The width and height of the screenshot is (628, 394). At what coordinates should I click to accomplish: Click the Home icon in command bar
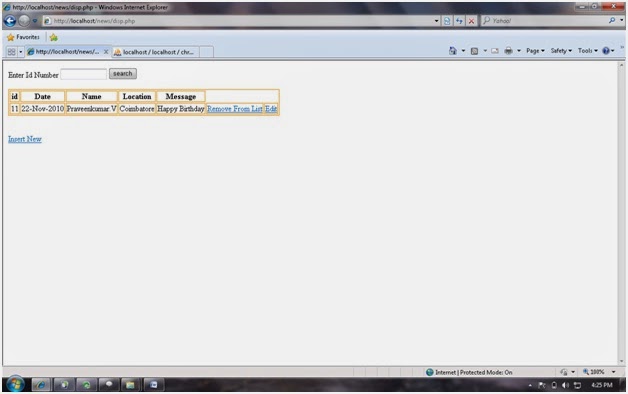pyautogui.click(x=453, y=51)
